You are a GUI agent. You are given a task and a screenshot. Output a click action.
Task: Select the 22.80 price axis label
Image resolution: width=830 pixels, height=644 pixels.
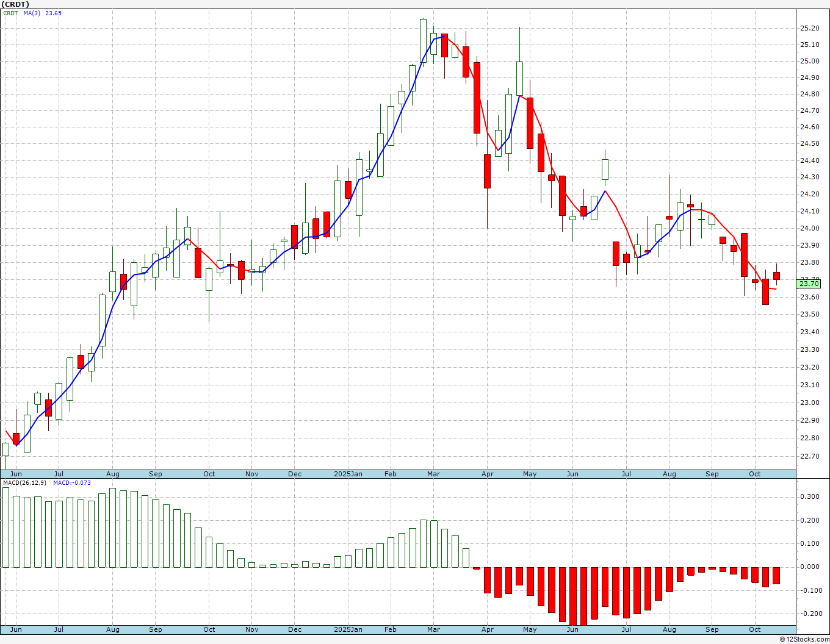[x=809, y=438]
